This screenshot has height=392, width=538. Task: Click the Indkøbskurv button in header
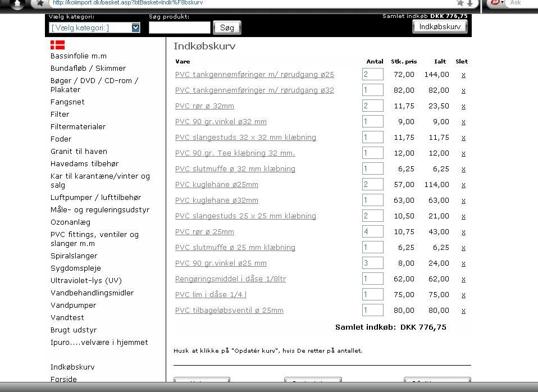(x=440, y=26)
